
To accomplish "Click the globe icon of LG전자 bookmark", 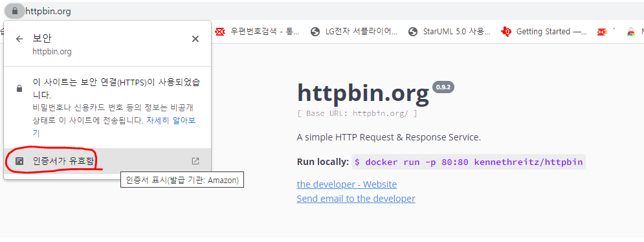I will pos(315,32).
